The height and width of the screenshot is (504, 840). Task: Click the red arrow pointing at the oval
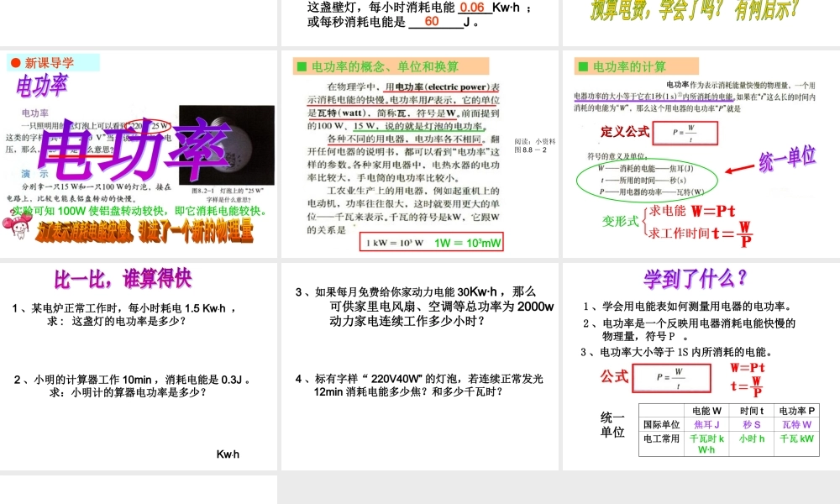[739, 170]
